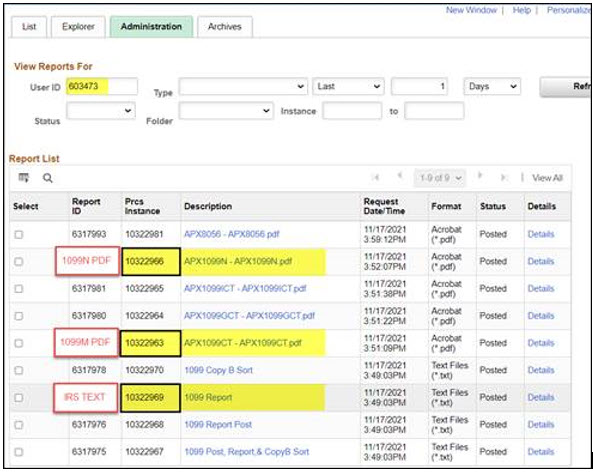The width and height of the screenshot is (593, 474).
Task: Click the Refresh button
Action: pyautogui.click(x=565, y=87)
